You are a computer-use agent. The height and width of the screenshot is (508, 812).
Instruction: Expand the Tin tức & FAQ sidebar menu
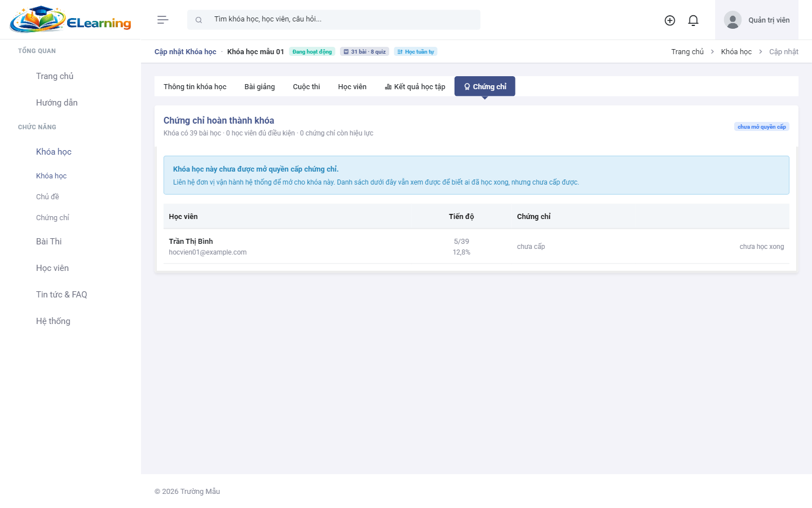pyautogui.click(x=61, y=295)
